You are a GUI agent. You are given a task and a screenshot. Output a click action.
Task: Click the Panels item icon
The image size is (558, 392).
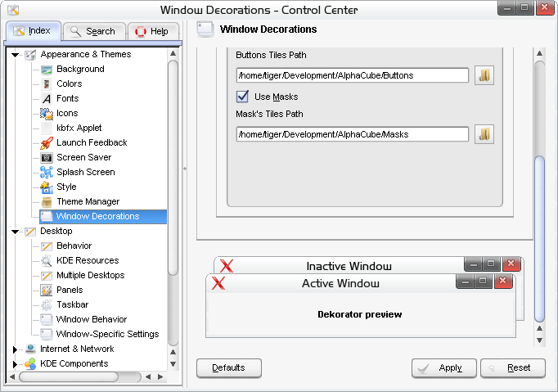(x=47, y=291)
